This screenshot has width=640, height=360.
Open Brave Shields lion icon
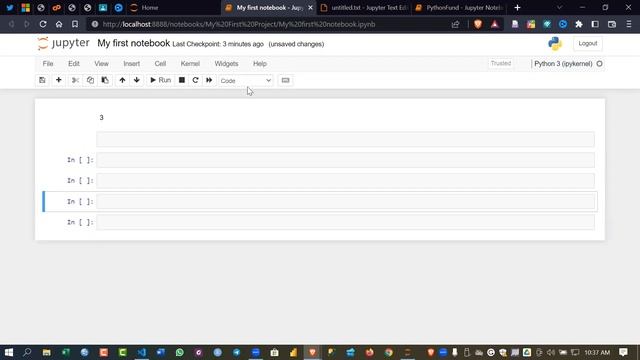[478, 24]
